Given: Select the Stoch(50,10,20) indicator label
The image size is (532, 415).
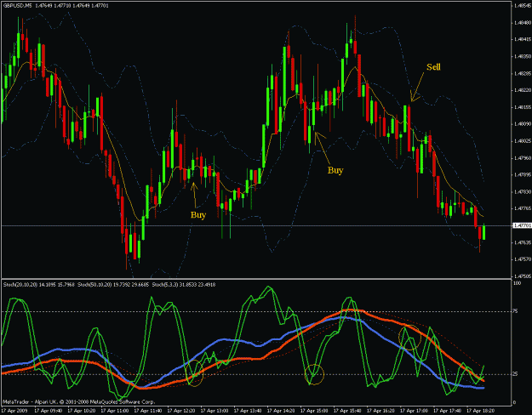Looking at the screenshot, I should point(94,285).
